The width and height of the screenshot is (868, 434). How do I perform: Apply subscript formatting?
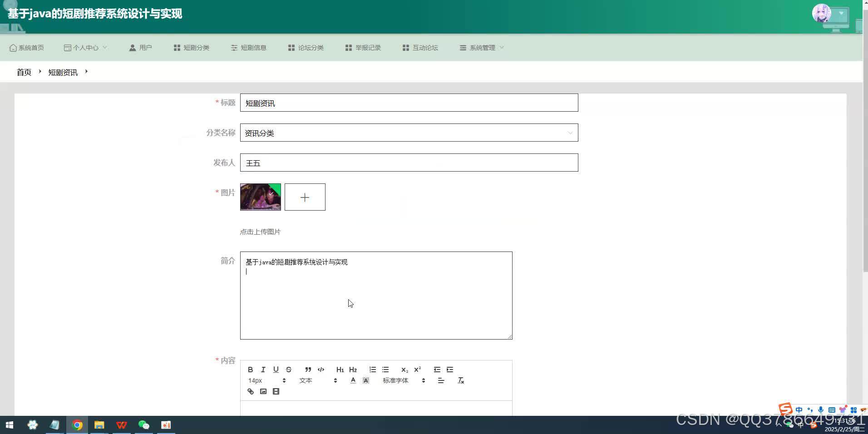(x=404, y=370)
